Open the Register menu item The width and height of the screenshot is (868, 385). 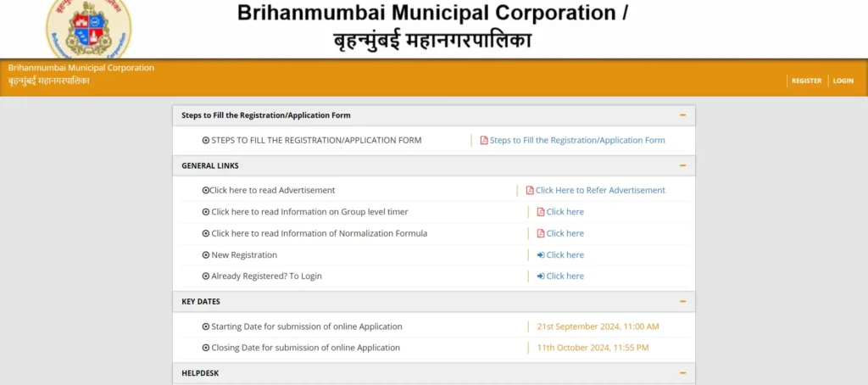pos(806,81)
